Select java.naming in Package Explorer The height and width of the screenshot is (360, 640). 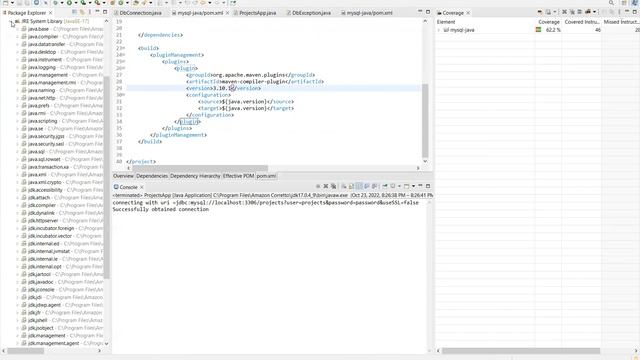point(41,90)
